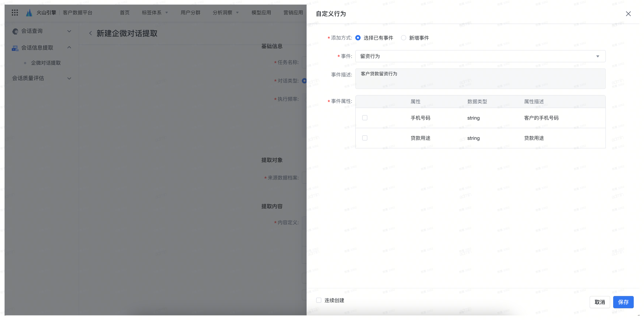
Task: Select the 新增事件 radio option
Action: click(403, 38)
